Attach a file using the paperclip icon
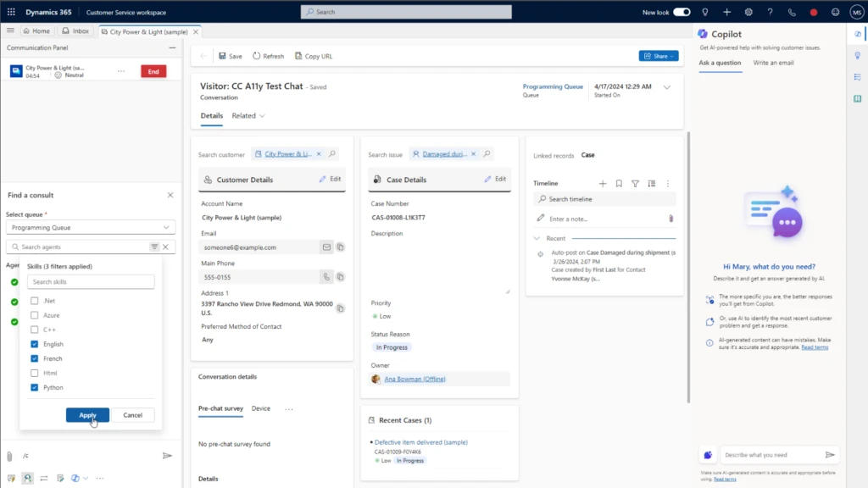Image resolution: width=868 pixels, height=488 pixels. [8, 455]
